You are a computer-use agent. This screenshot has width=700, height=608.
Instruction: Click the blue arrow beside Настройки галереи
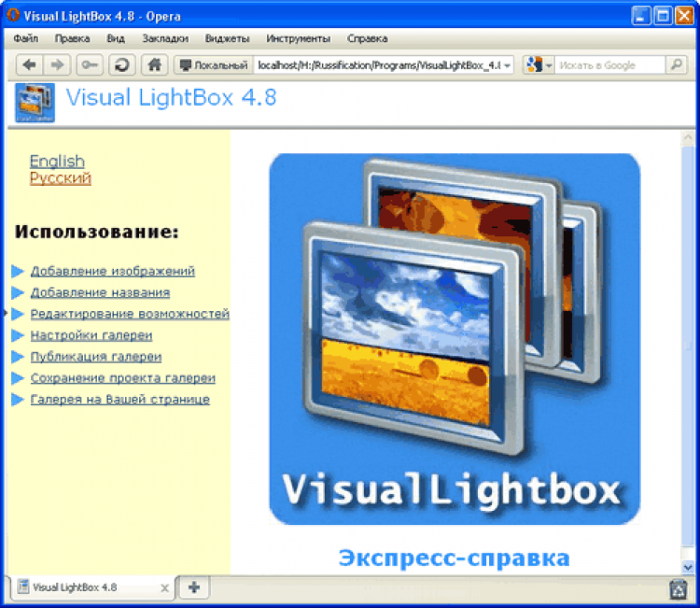click(x=18, y=335)
